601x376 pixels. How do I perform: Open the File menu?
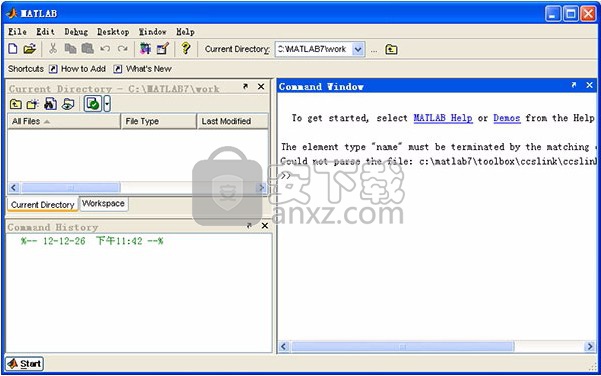tap(17, 32)
